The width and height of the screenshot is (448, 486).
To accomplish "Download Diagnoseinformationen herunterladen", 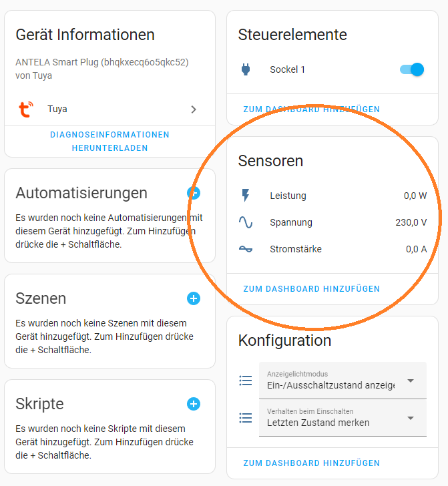I will (x=109, y=142).
